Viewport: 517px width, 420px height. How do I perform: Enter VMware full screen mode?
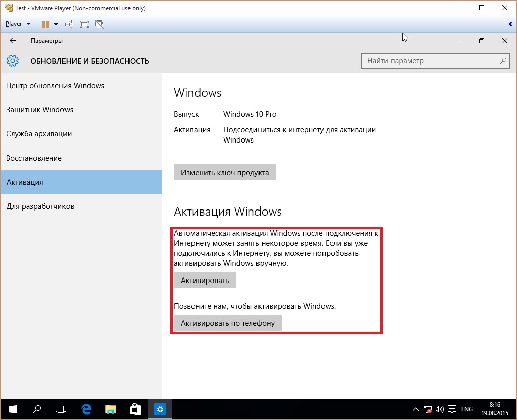pos(84,24)
